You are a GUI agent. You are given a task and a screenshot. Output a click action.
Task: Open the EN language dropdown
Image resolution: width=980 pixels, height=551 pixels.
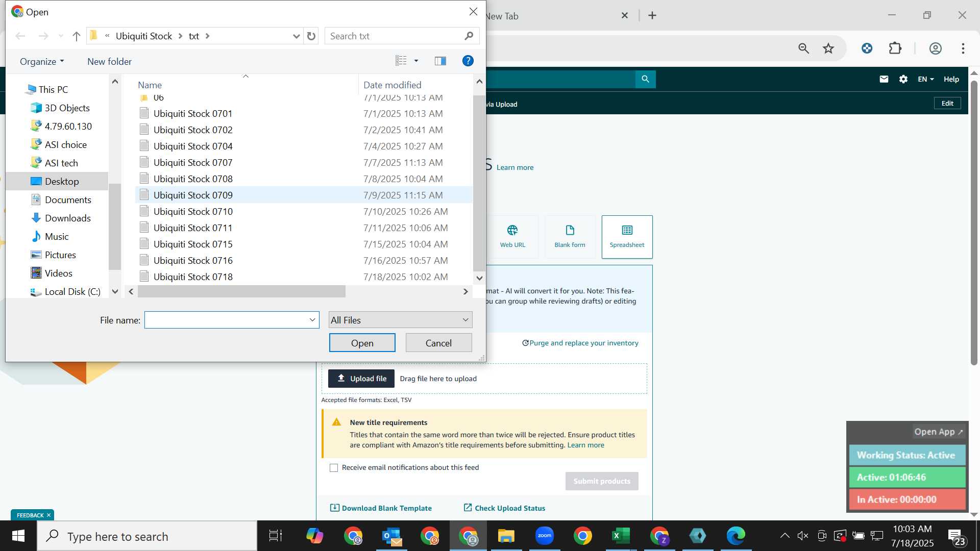tap(925, 79)
